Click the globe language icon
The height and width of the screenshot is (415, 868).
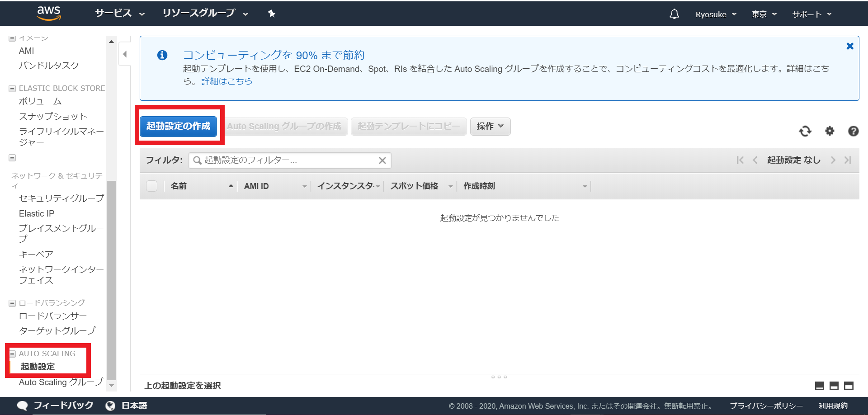pyautogui.click(x=110, y=406)
